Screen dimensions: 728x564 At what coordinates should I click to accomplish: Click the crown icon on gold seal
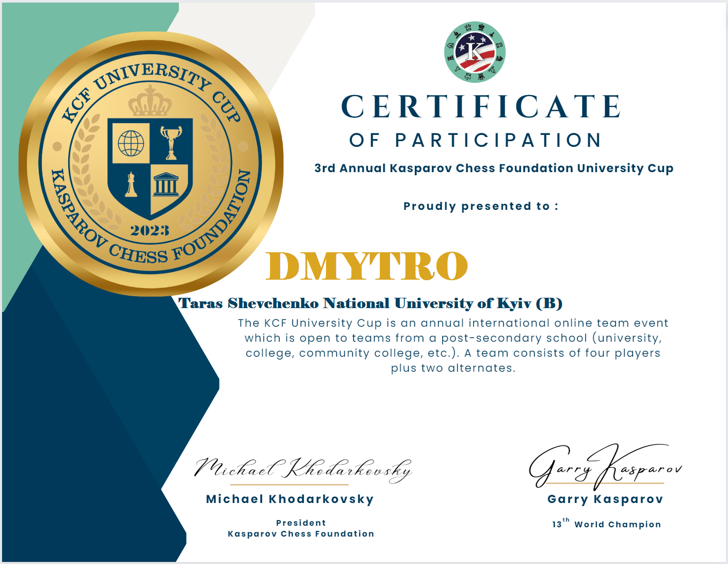click(x=150, y=102)
